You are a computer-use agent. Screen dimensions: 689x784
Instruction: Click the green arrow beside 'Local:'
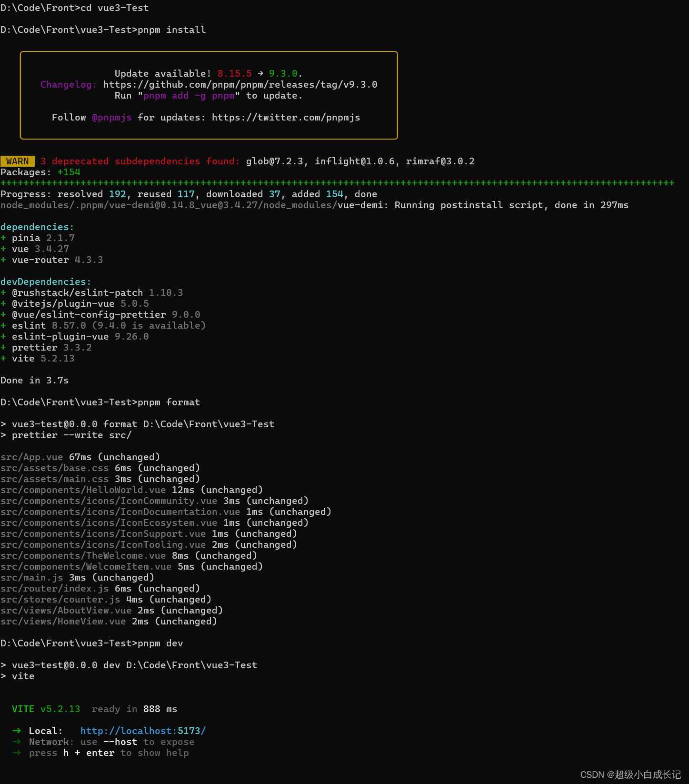[x=17, y=731]
